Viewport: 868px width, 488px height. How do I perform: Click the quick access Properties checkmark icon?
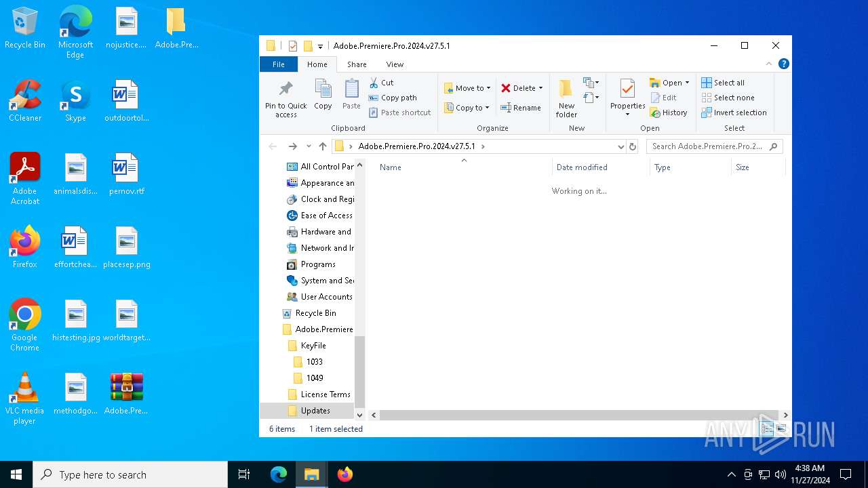[293, 46]
